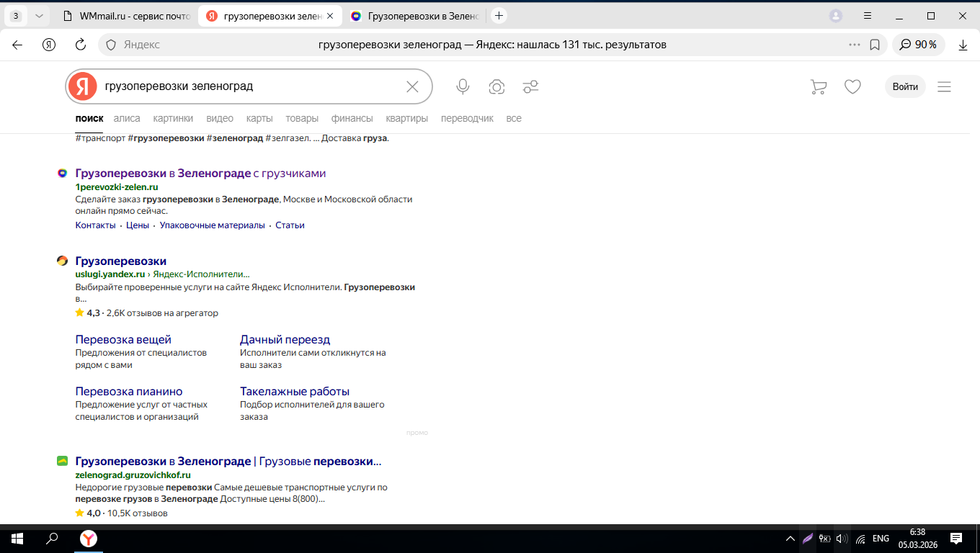The height and width of the screenshot is (553, 980).
Task: Click the uslugi.yandex.ru result favicon
Action: pos(63,261)
